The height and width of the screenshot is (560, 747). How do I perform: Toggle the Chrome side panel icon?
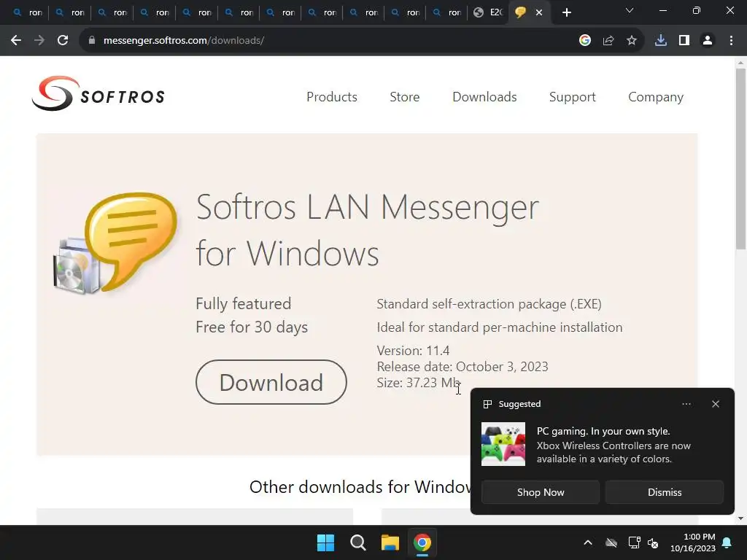pos(684,41)
